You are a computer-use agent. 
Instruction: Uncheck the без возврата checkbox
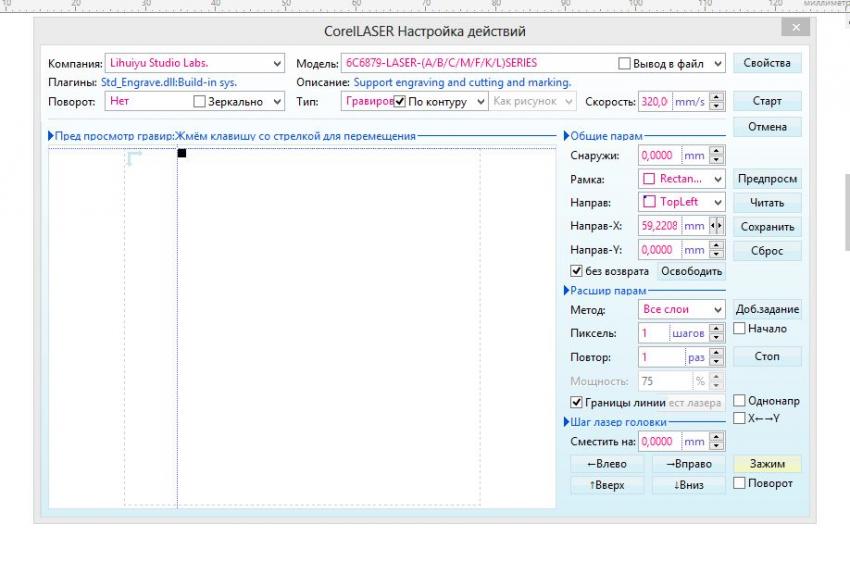[576, 271]
